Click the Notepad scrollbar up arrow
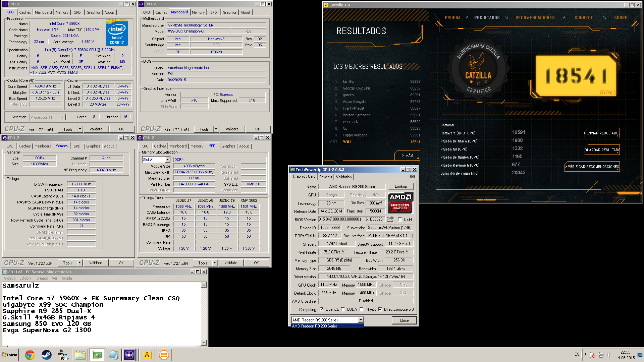Viewport: 644px width, 362px height. (x=204, y=285)
